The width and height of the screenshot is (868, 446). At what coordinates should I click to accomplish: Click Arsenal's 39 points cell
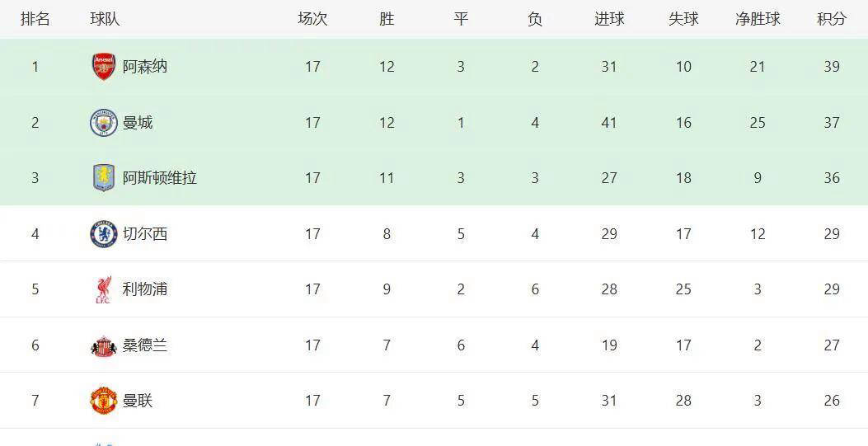[832, 67]
